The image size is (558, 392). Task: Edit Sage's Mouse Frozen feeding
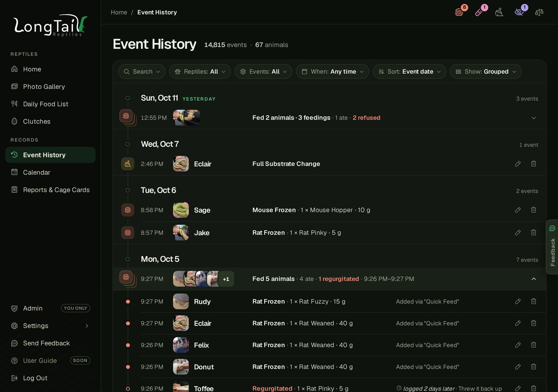[518, 210]
